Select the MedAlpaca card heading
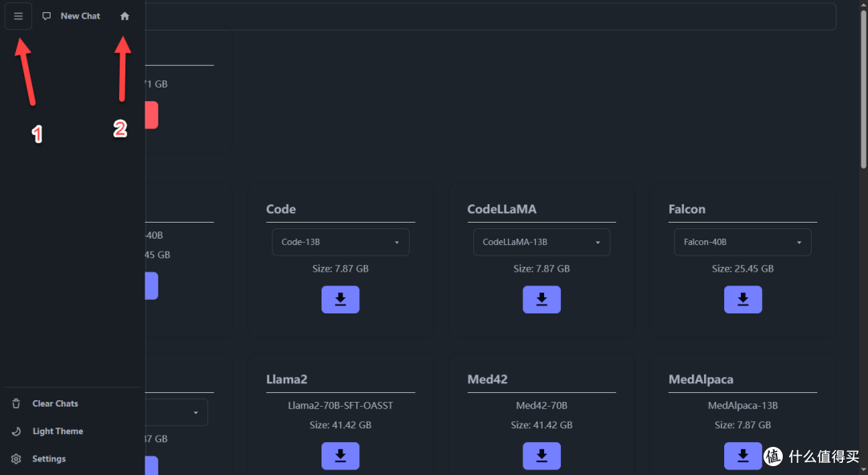868x475 pixels. tap(701, 379)
